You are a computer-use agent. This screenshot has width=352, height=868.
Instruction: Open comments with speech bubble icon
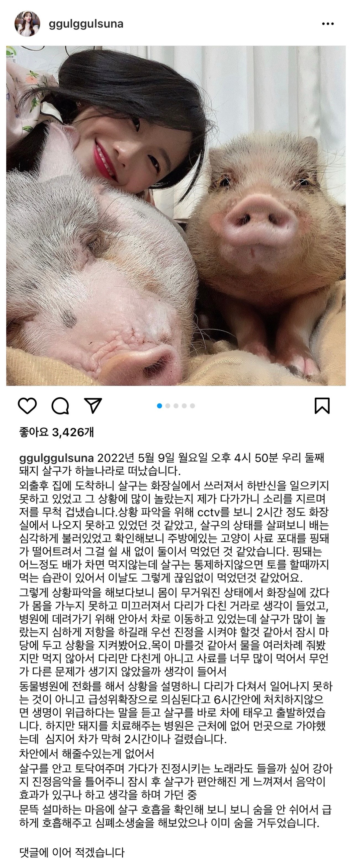click(x=60, y=406)
